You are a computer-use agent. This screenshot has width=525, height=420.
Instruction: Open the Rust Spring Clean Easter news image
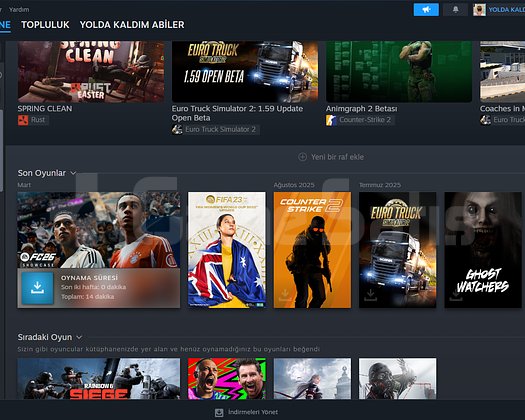coord(91,72)
